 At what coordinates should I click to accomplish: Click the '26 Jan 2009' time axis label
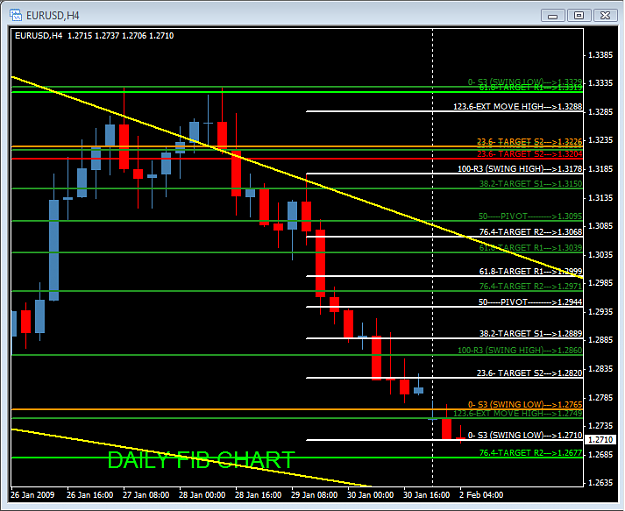(x=32, y=495)
